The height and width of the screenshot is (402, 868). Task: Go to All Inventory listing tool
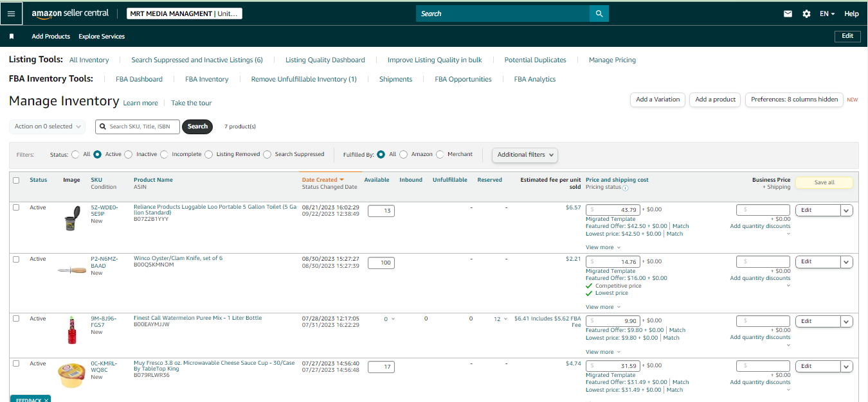click(89, 60)
